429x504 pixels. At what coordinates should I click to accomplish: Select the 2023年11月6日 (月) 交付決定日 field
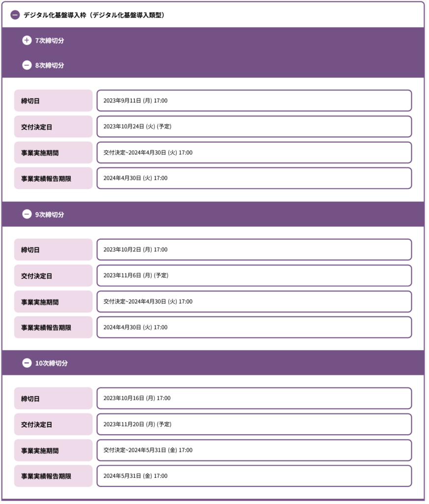pyautogui.click(x=254, y=276)
